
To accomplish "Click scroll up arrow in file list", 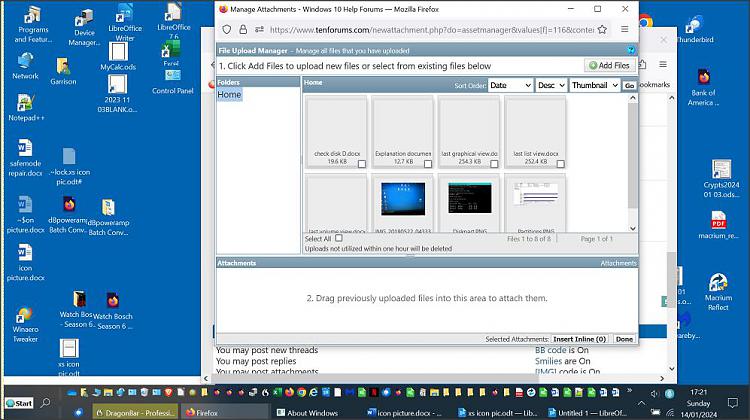I will click(633, 98).
